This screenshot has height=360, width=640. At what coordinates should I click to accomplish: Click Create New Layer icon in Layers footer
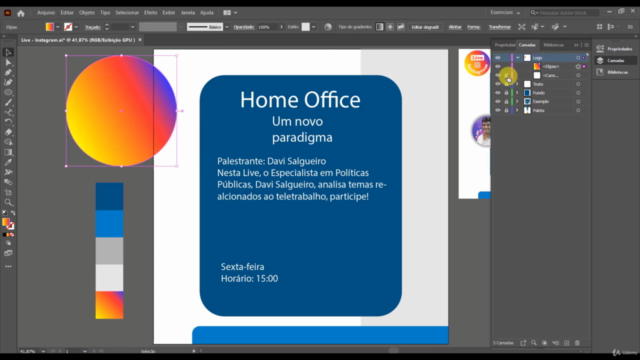[x=567, y=343]
